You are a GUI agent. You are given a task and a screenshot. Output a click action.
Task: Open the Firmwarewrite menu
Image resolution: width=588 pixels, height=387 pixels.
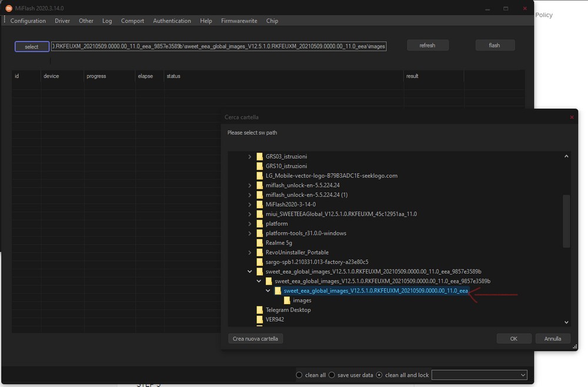click(x=239, y=21)
